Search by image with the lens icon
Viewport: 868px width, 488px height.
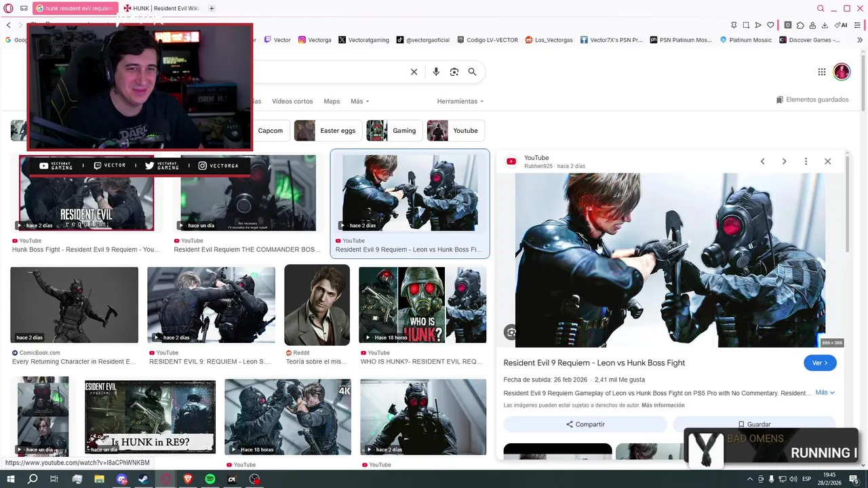(454, 72)
